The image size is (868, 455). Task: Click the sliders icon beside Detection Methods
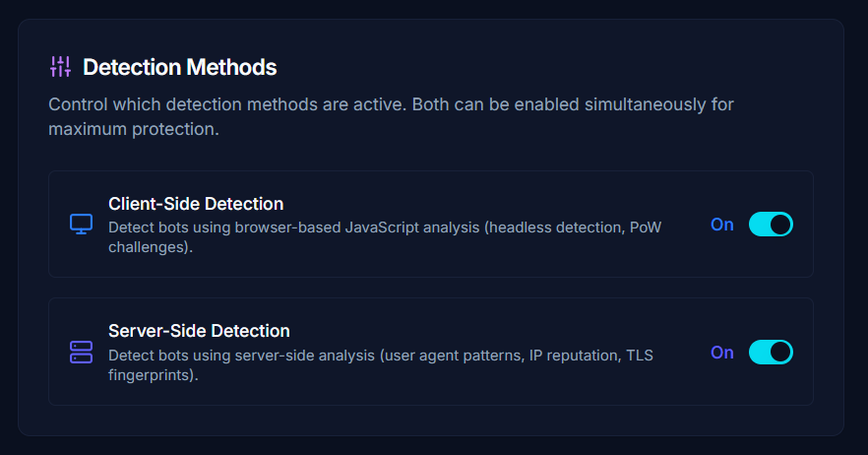(x=60, y=67)
